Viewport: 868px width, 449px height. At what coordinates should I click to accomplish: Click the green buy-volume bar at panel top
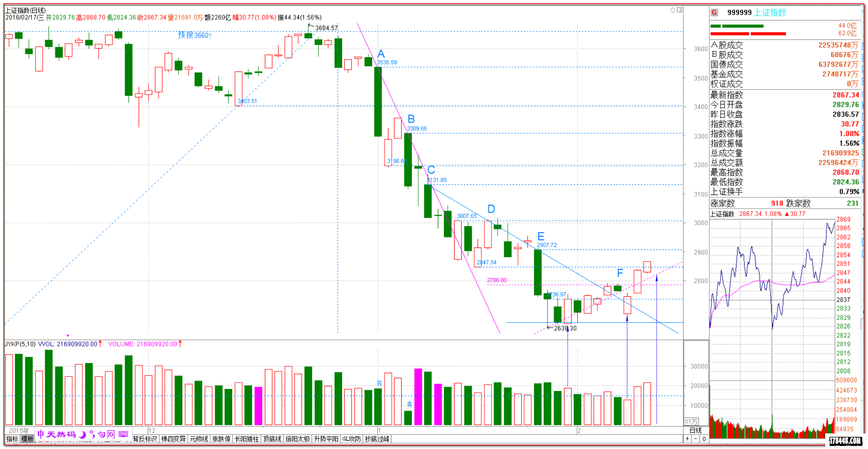click(737, 26)
